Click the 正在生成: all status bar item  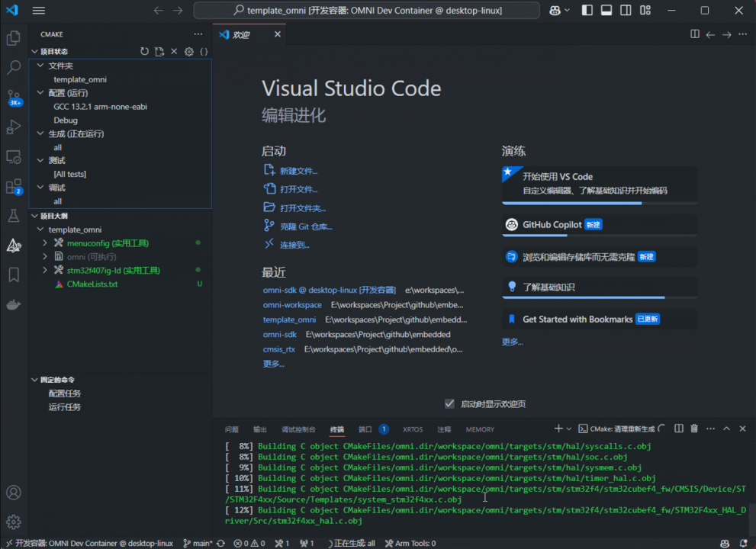coord(351,543)
